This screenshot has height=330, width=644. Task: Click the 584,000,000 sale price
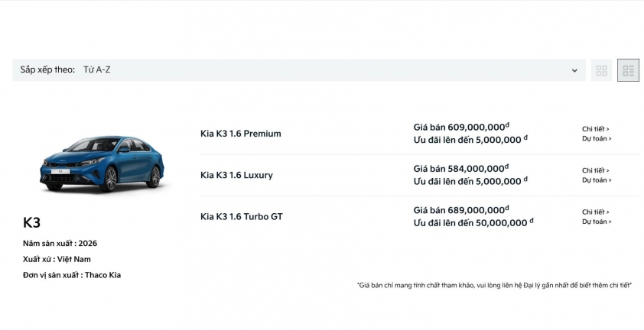[x=461, y=169]
